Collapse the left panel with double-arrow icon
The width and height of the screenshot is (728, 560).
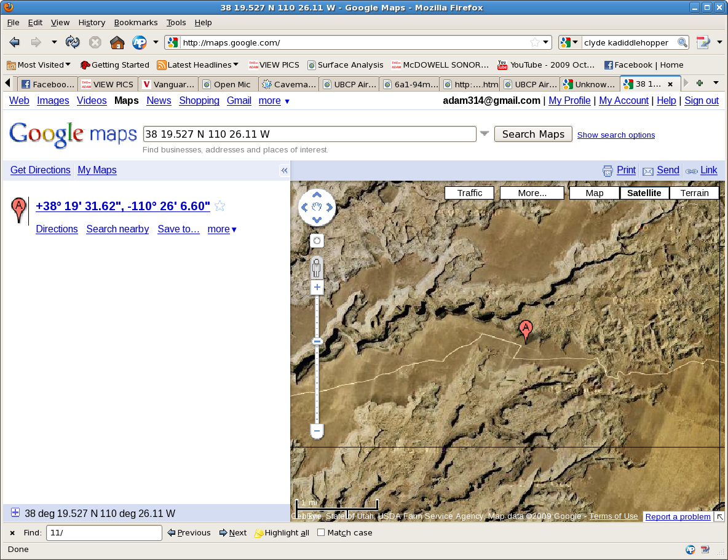pyautogui.click(x=284, y=171)
